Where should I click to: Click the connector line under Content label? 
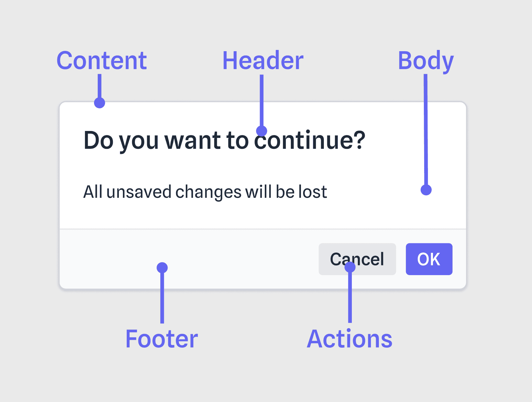pos(100,86)
